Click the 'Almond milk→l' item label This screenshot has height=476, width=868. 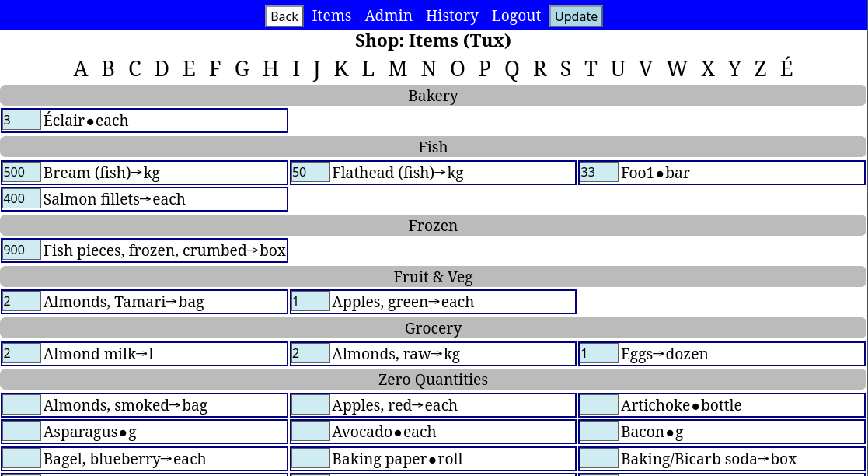click(98, 354)
